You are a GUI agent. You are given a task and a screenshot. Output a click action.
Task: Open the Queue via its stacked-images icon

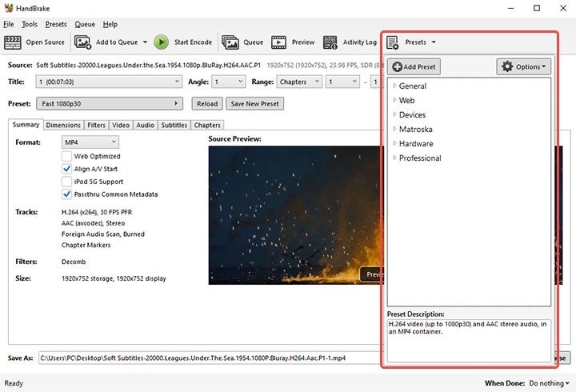coord(230,42)
